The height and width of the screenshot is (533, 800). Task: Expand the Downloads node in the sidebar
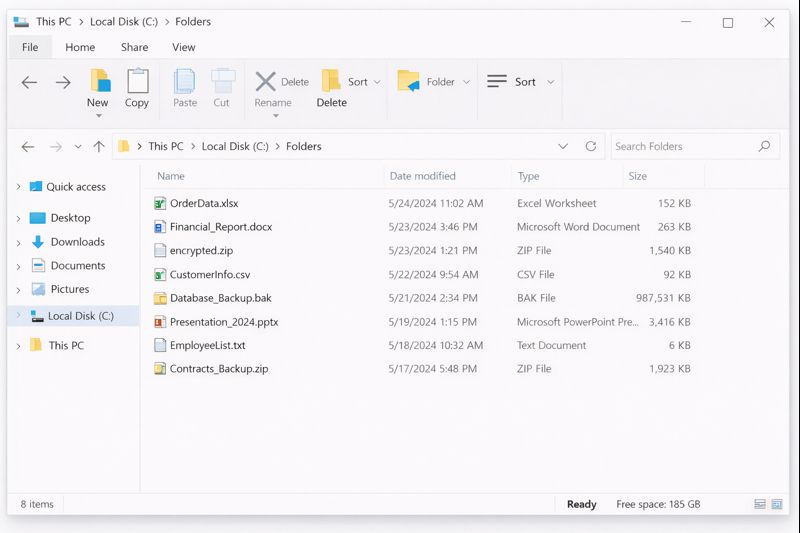19,242
